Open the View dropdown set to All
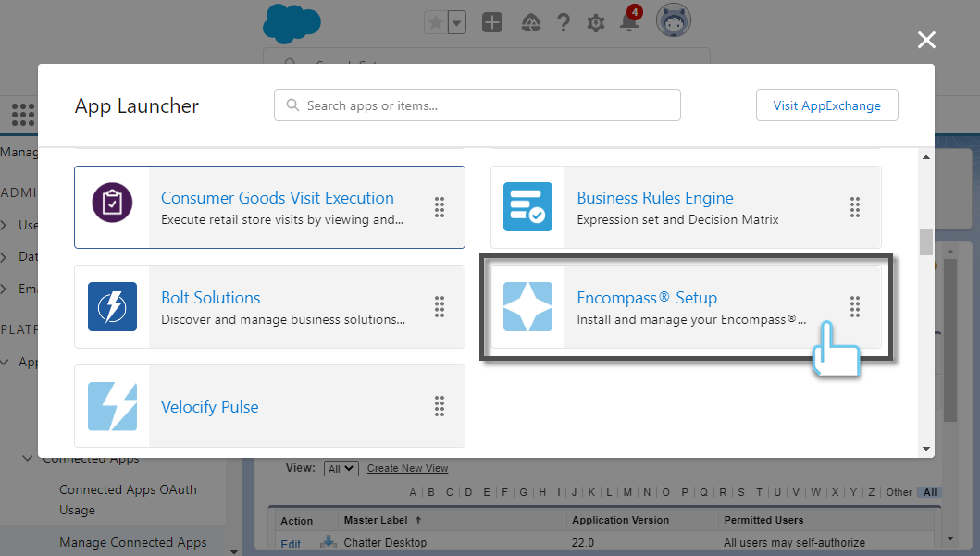Viewport: 980px width, 556px height. pyautogui.click(x=341, y=468)
